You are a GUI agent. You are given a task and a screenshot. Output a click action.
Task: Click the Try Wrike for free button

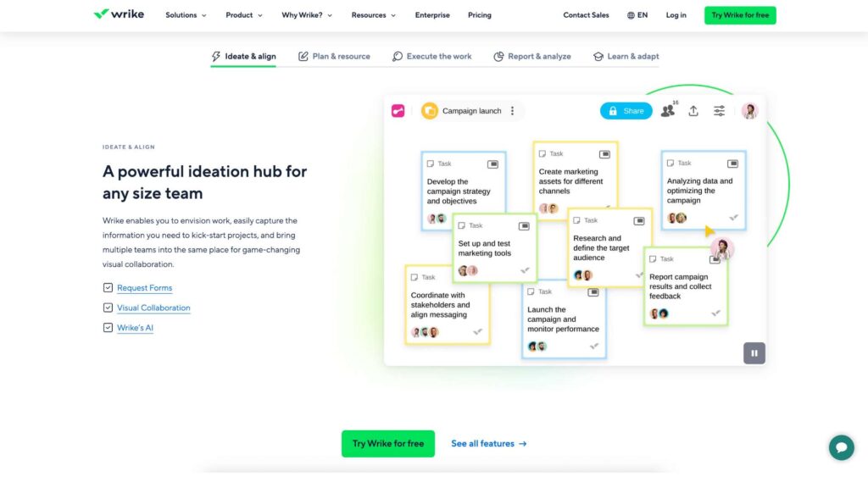click(x=387, y=443)
